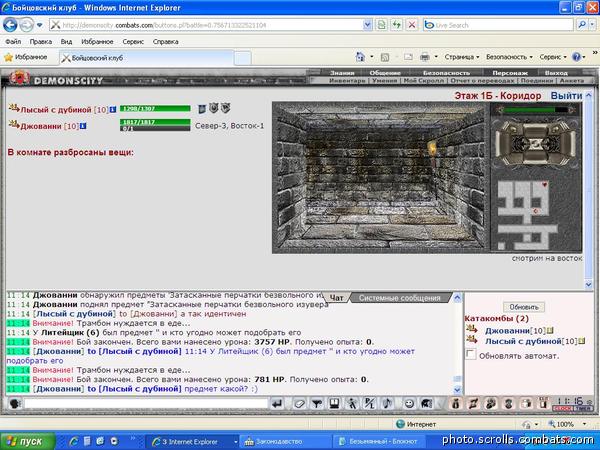
Task: Open the Знания menu
Action: 342,73
